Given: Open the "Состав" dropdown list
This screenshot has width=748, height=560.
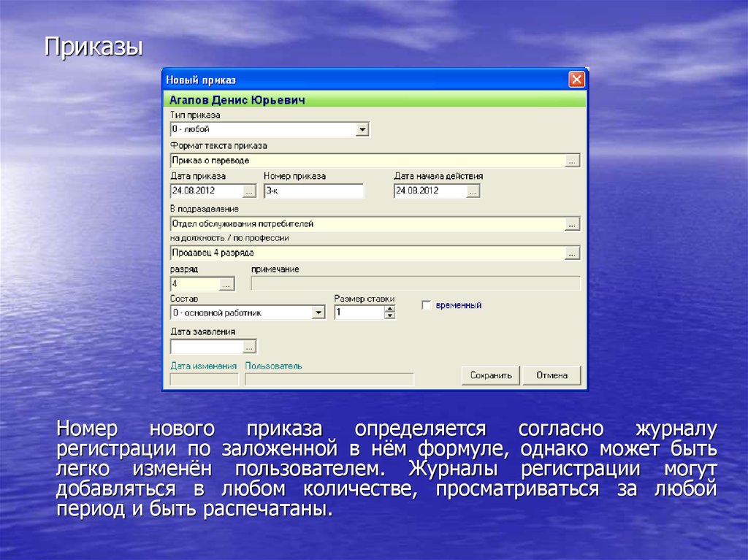Looking at the screenshot, I should click(x=320, y=311).
